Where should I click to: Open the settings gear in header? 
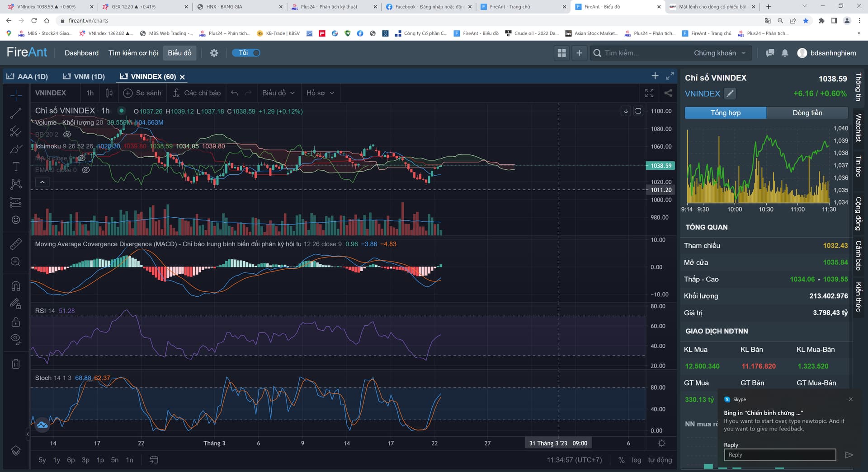click(x=214, y=53)
